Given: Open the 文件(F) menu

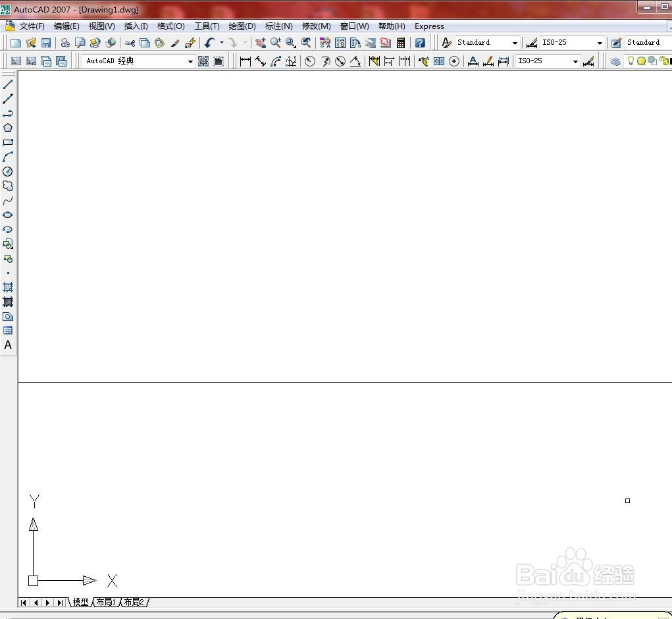Looking at the screenshot, I should coord(32,26).
